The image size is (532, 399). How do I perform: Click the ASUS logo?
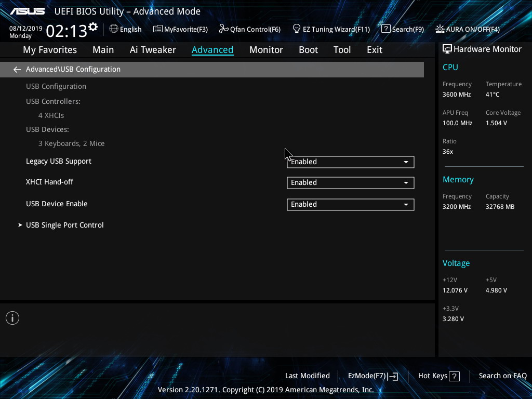click(x=27, y=11)
